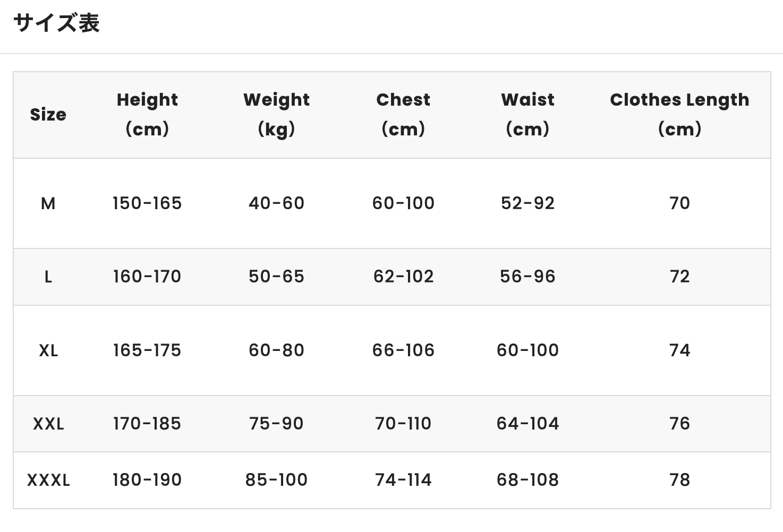Select the XXXL size row label
The width and height of the screenshot is (783, 532).
(x=48, y=480)
